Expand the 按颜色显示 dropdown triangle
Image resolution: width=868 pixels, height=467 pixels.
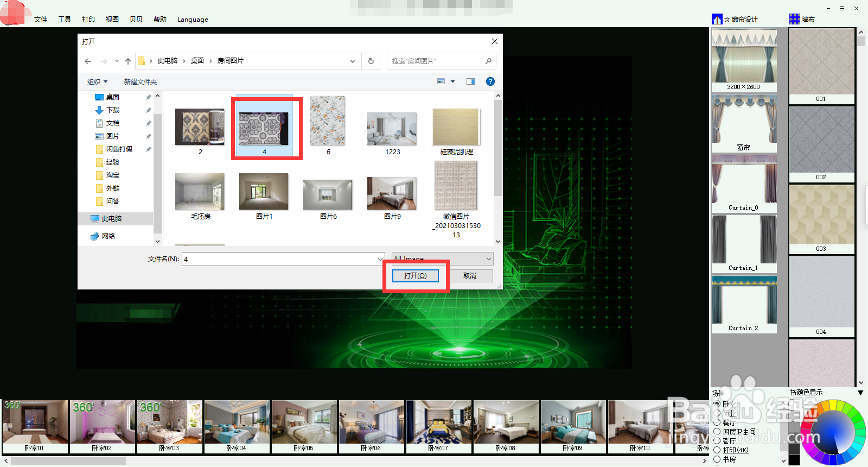(x=860, y=393)
